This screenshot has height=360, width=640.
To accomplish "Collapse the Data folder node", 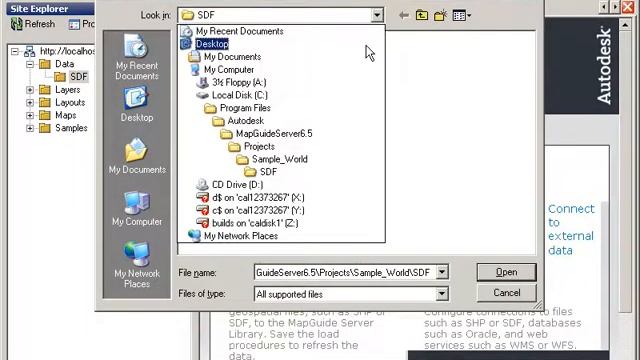I will [x=30, y=64].
